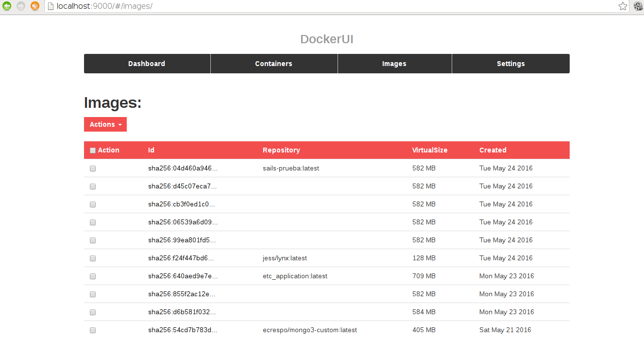
Task: Click the green browser back arrow
Action: [7, 6]
